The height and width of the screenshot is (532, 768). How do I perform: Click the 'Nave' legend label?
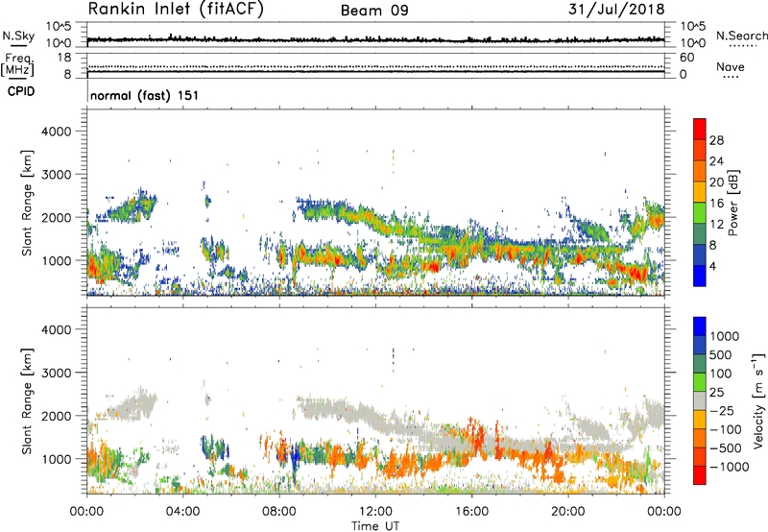tap(730, 67)
